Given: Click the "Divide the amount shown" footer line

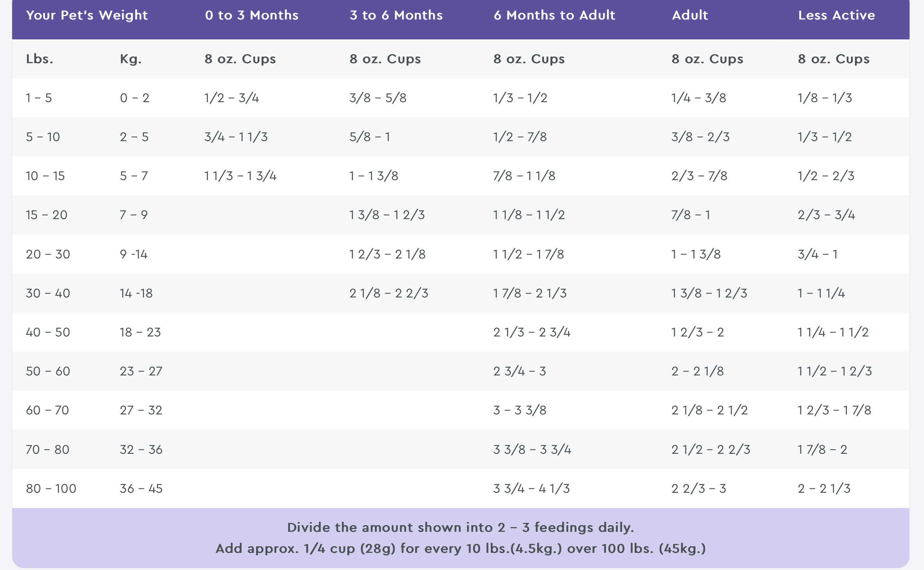Looking at the screenshot, I should pyautogui.click(x=460, y=528).
